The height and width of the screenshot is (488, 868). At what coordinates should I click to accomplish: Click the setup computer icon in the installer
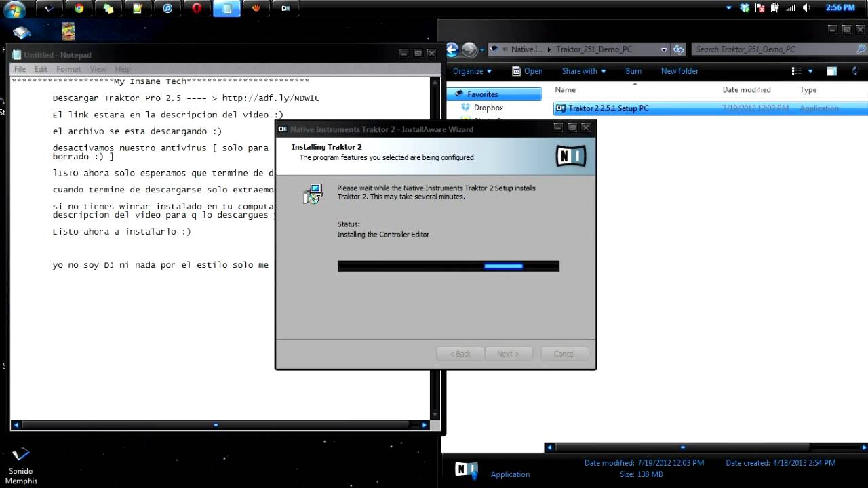point(312,194)
